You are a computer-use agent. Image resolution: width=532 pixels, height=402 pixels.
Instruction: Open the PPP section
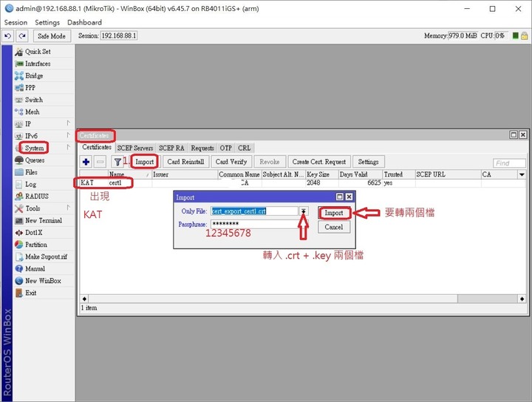(30, 88)
